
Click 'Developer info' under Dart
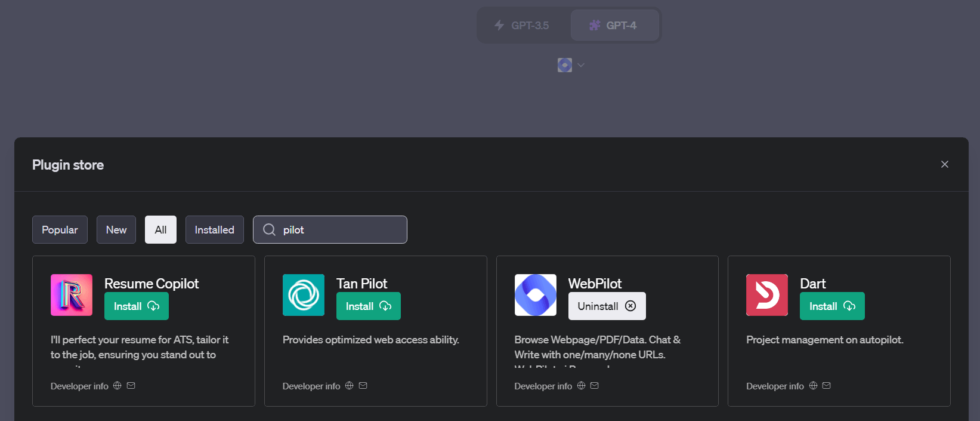[775, 386]
